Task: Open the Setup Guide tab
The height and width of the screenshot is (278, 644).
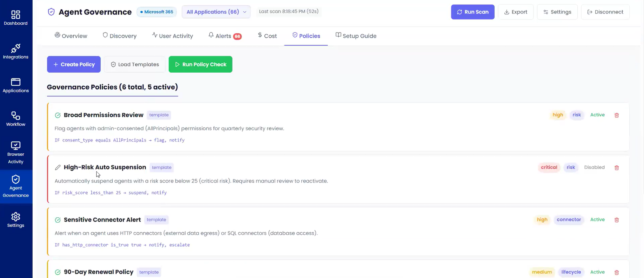Action: [356, 36]
